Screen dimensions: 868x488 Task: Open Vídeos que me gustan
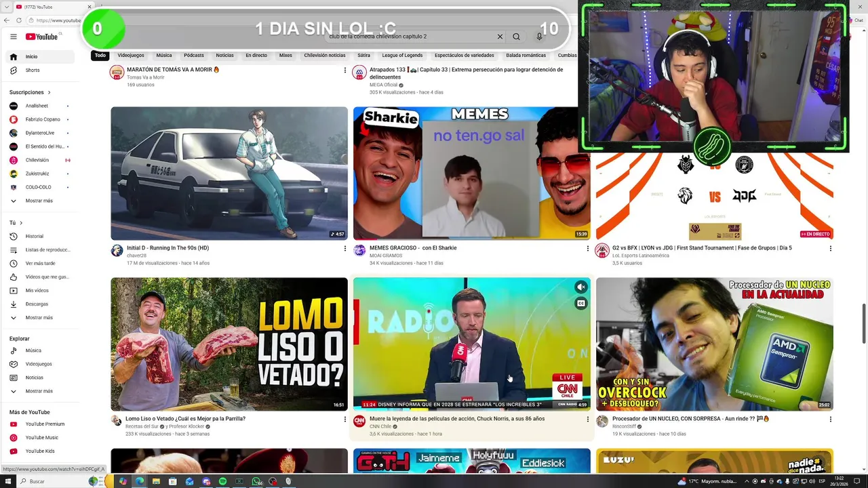pos(39,277)
